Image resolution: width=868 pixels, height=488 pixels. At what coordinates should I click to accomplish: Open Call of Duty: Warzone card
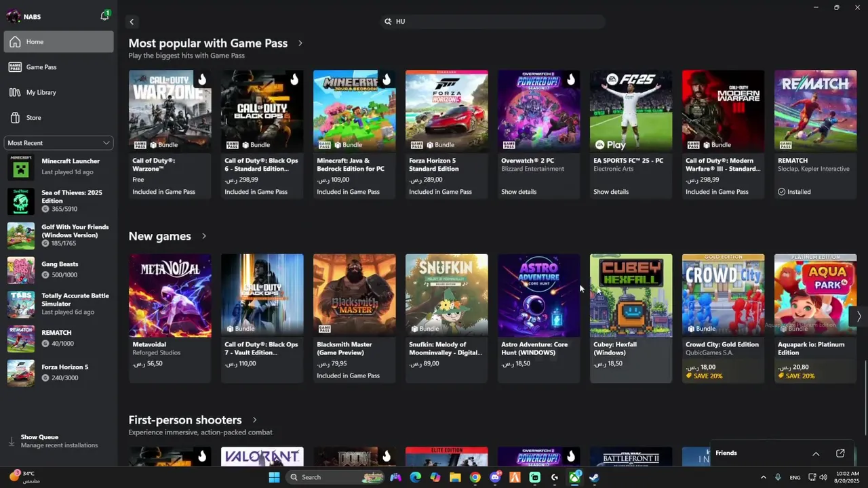click(170, 134)
